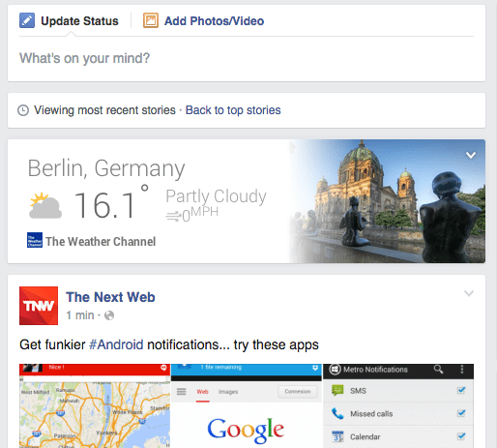Click the partly cloudy weather icon
Viewport: 497px width, 448px height.
coord(45,206)
